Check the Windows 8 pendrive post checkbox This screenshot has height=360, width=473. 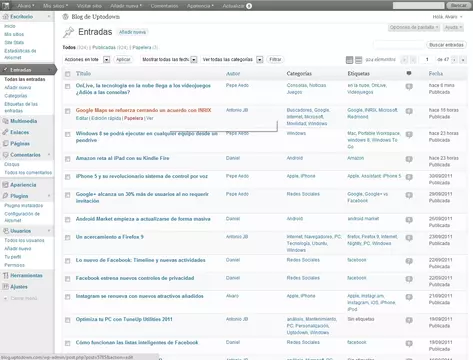(x=68, y=134)
